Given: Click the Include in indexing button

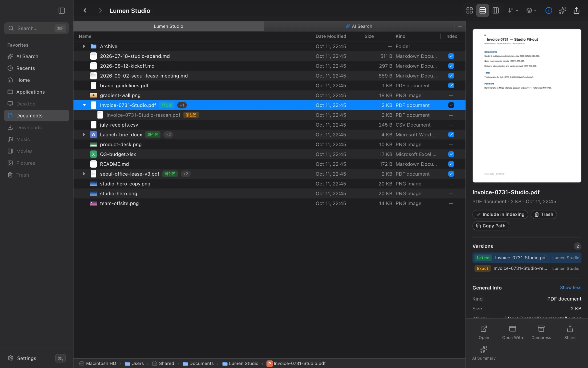Looking at the screenshot, I should click(500, 214).
